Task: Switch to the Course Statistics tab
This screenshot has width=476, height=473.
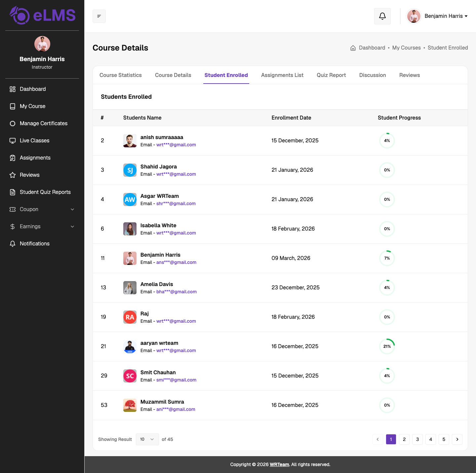Action: tap(121, 75)
